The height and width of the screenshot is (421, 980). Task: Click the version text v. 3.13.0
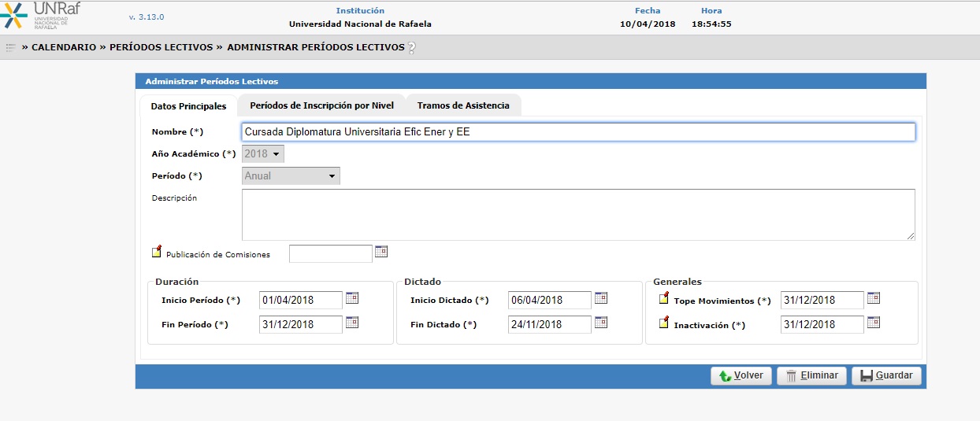[147, 17]
